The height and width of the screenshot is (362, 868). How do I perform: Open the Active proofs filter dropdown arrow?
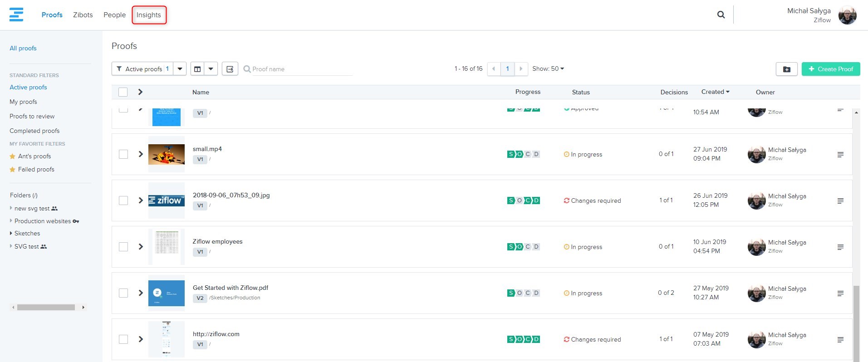point(180,69)
